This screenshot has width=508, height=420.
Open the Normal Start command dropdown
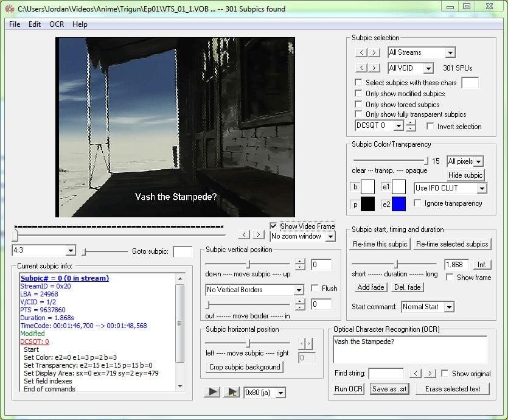pos(428,307)
